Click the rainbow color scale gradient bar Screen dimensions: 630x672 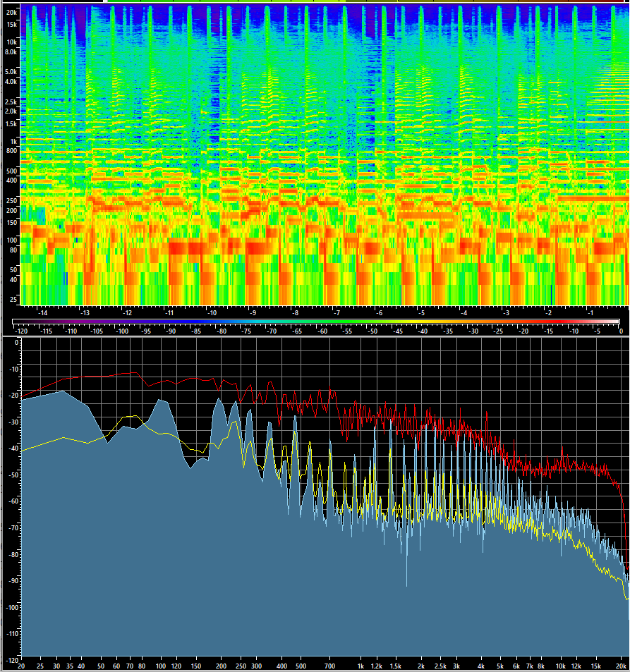(x=316, y=322)
